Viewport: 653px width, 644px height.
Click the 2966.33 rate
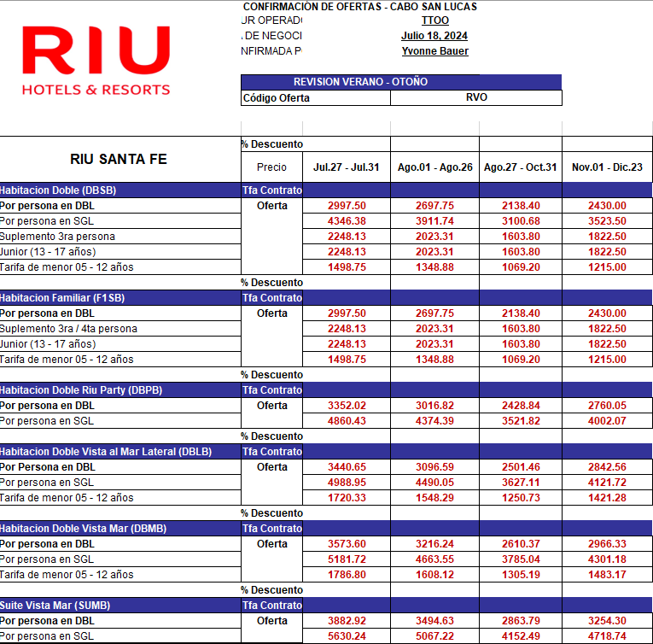click(x=607, y=544)
